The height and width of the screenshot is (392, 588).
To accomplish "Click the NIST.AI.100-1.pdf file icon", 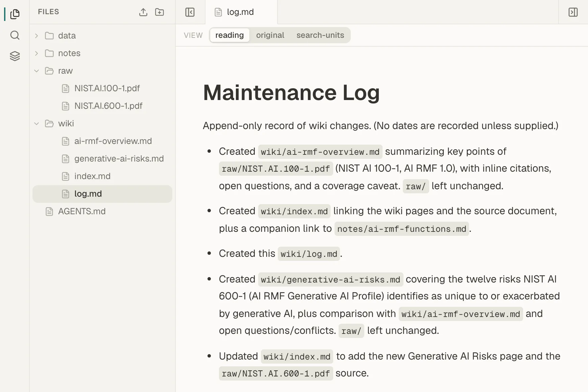I will pyautogui.click(x=66, y=89).
